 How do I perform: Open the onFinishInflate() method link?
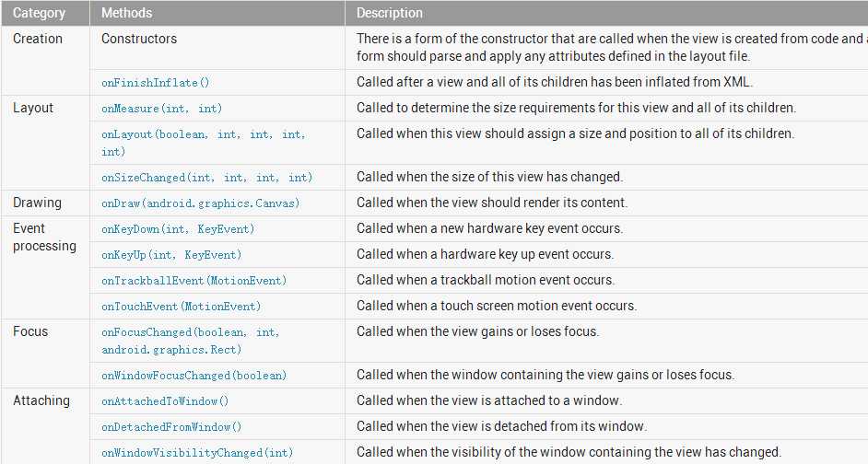pyautogui.click(x=156, y=83)
